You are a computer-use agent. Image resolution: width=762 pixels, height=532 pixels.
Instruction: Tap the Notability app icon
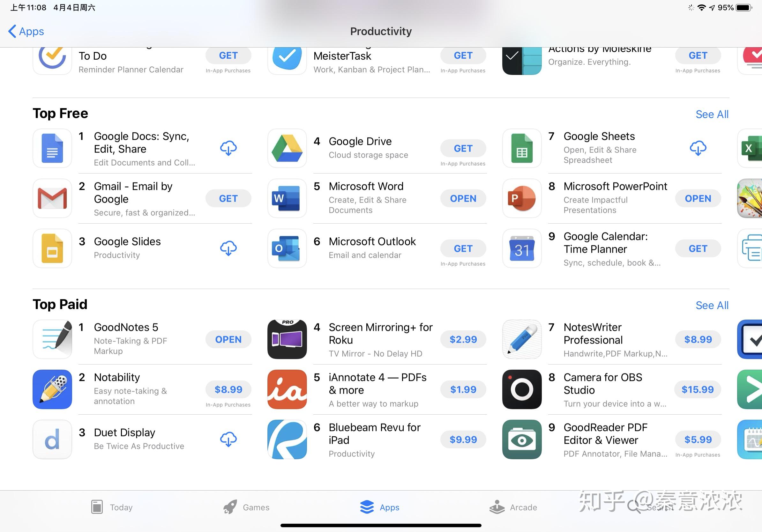[x=52, y=389]
